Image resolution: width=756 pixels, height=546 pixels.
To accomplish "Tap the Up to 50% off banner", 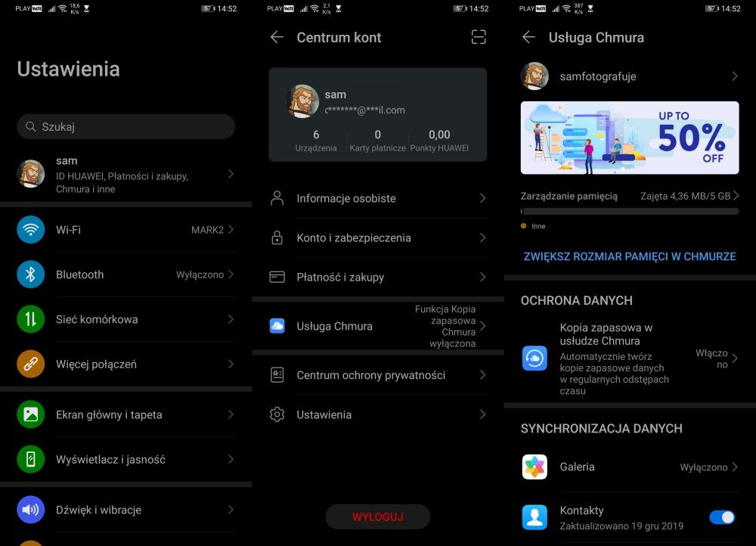I will (x=630, y=138).
